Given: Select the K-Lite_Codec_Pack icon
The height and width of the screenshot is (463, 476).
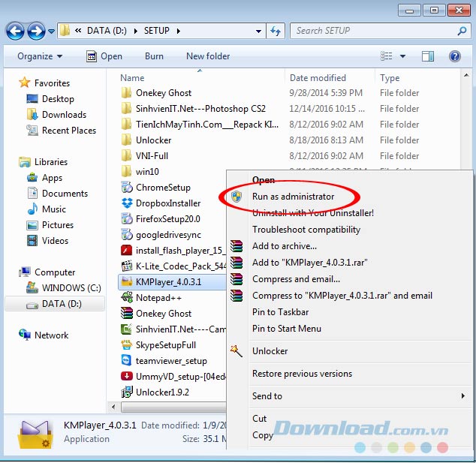Looking at the screenshot, I should click(x=127, y=266).
